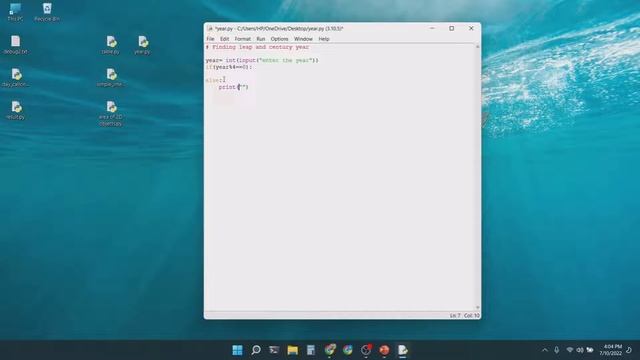Select the table.py file on the desktop
The image size is (640, 360).
(111, 45)
